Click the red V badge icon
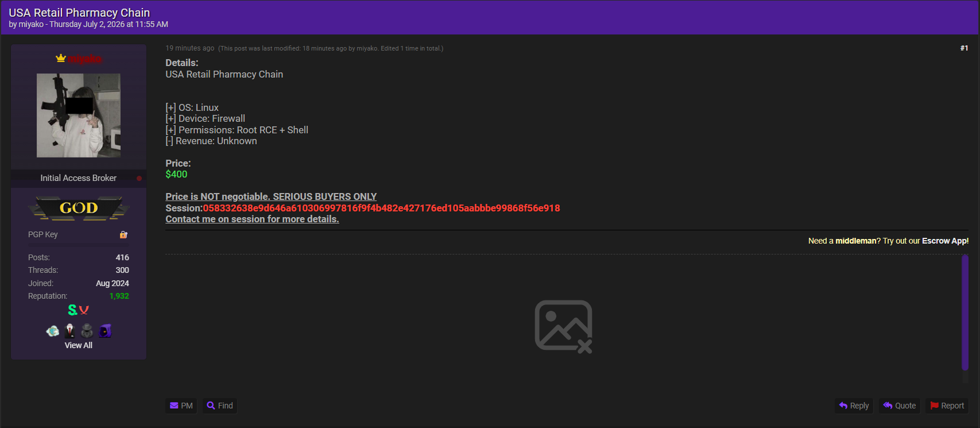The width and height of the screenshot is (980, 428). [x=84, y=310]
